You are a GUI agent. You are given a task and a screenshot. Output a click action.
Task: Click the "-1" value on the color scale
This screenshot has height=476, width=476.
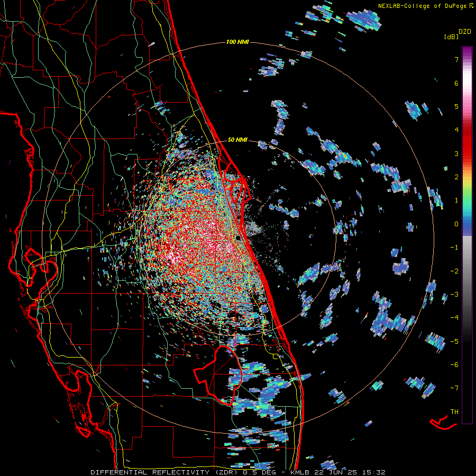454,248
